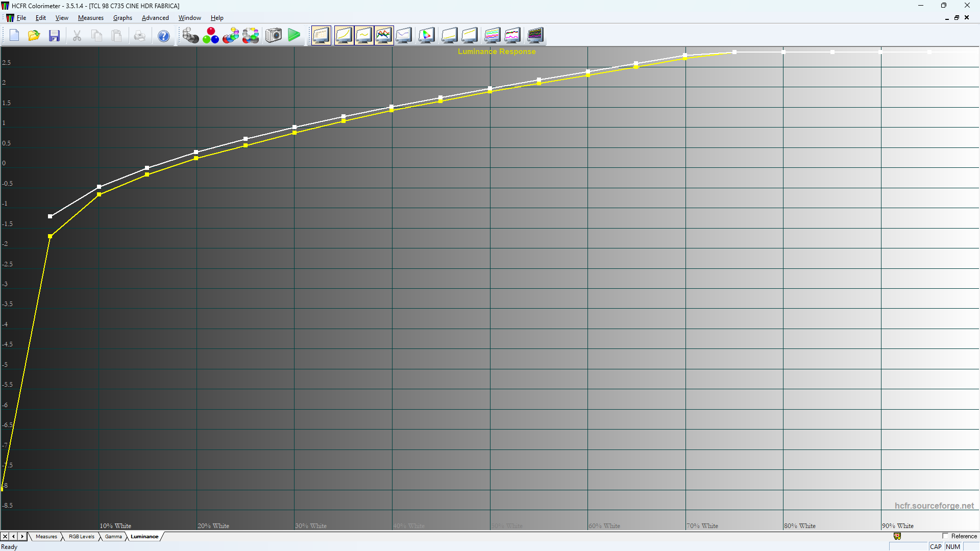Switch to the Measures tab
The height and width of the screenshot is (551, 980).
(46, 537)
